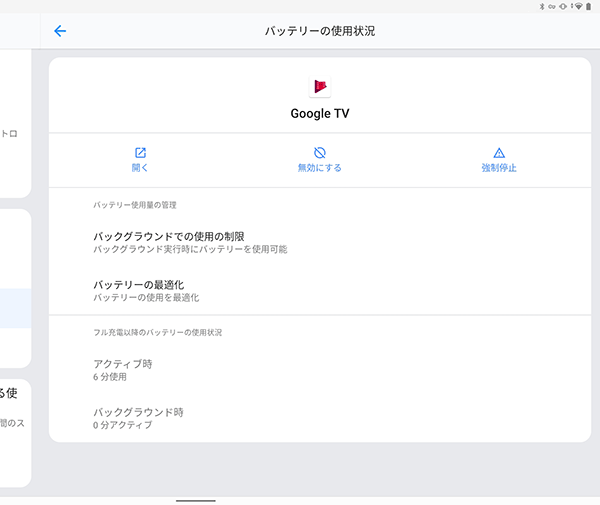Select the highlighted item in left settings panel
600x505 pixels.
pyautogui.click(x=15, y=308)
